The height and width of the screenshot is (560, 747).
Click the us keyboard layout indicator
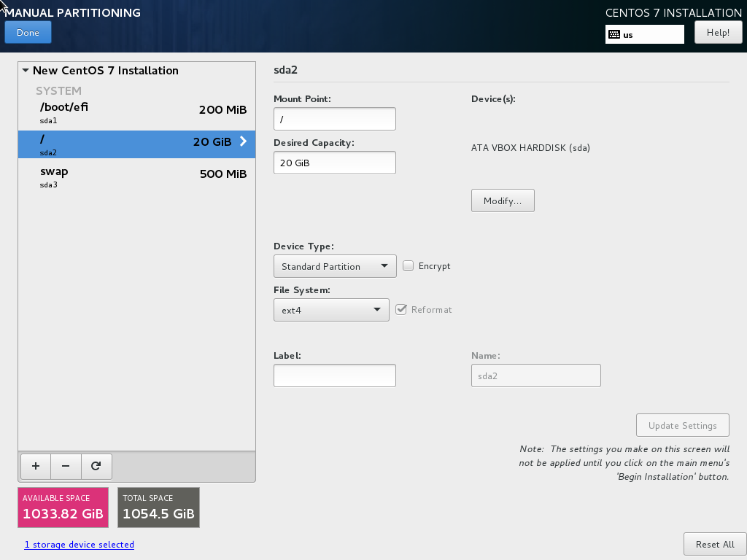click(x=645, y=34)
